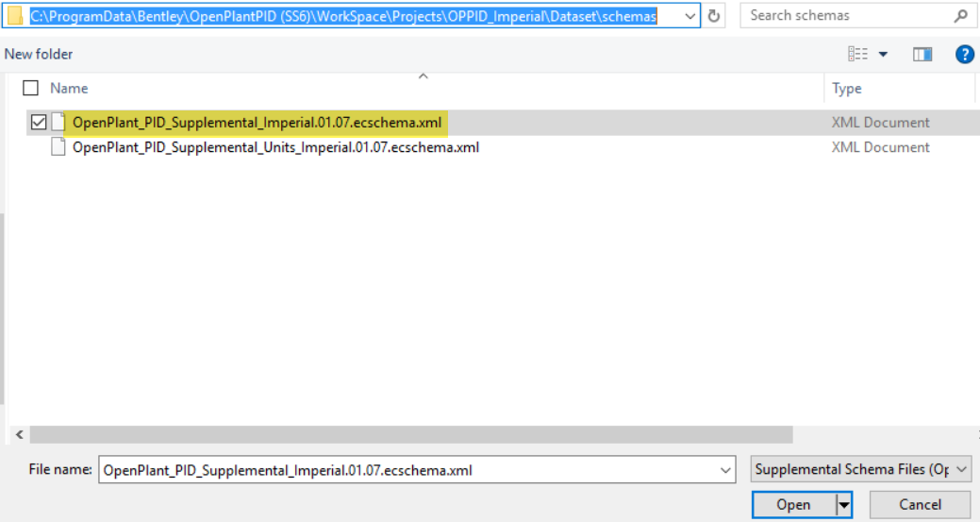Viewport: 980px width, 522px height.
Task: Click the file icon of Supplemental_Units_Imperial
Action: click(58, 147)
